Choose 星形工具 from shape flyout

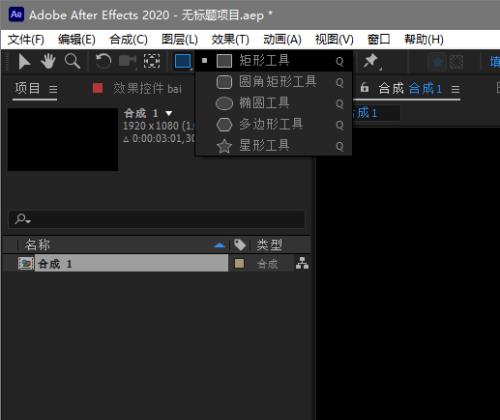click(x=274, y=146)
